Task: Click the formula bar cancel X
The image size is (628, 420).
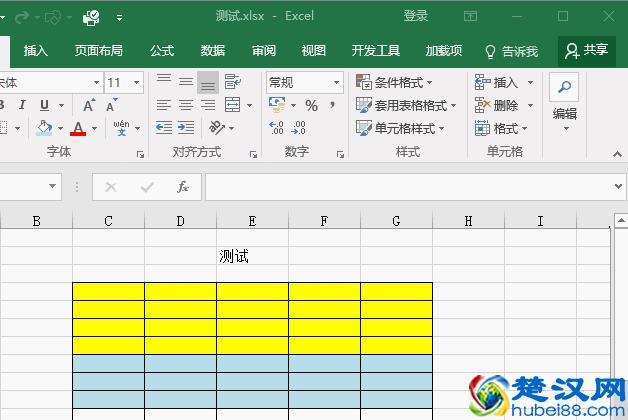Action: point(111,187)
